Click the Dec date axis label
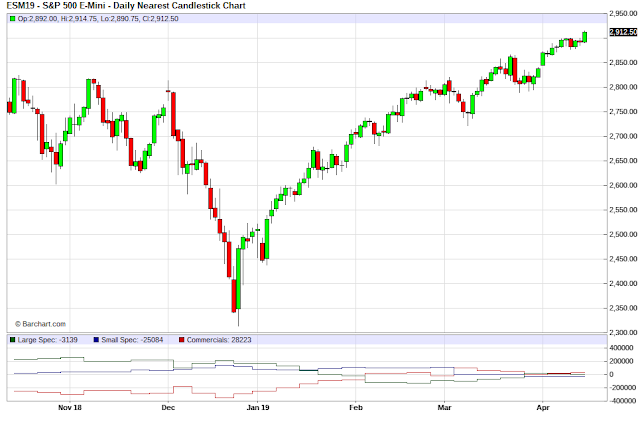 click(x=168, y=407)
